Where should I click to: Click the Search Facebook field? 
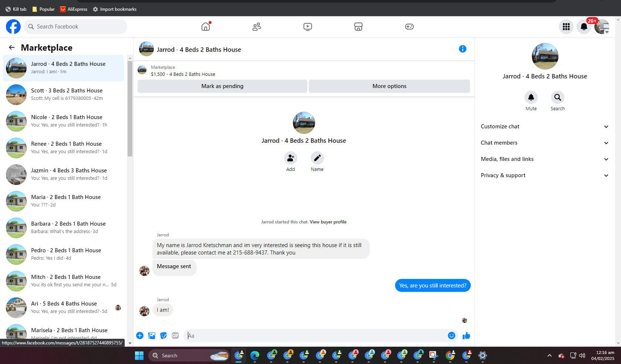pyautogui.click(x=75, y=27)
